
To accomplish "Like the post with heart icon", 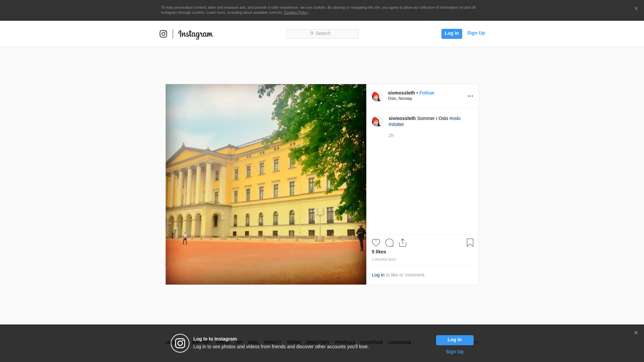I will (x=376, y=243).
